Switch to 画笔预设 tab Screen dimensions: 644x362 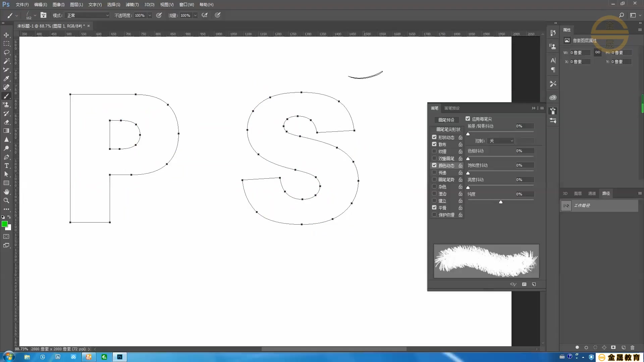452,108
